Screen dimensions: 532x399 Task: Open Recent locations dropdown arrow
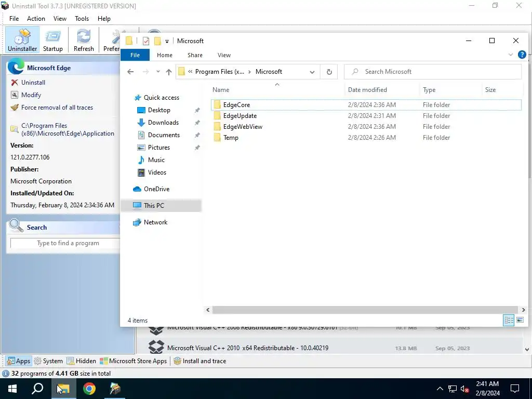pyautogui.click(x=158, y=72)
